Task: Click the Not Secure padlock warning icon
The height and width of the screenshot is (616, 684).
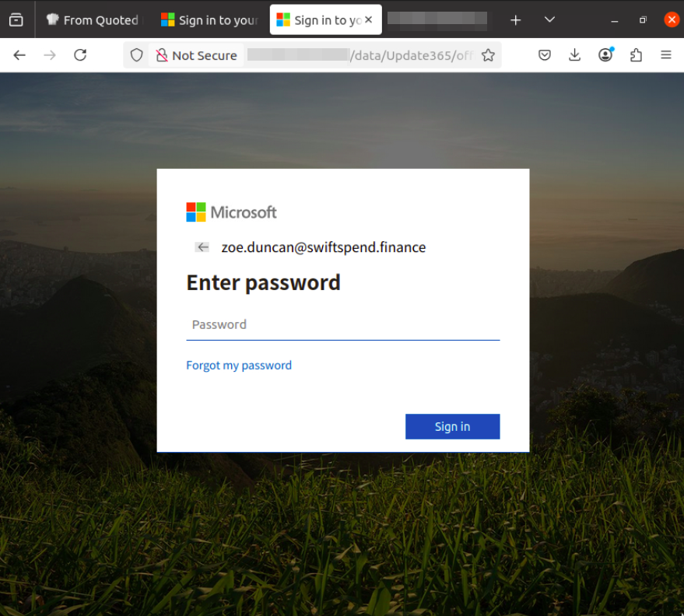Action: (x=162, y=55)
